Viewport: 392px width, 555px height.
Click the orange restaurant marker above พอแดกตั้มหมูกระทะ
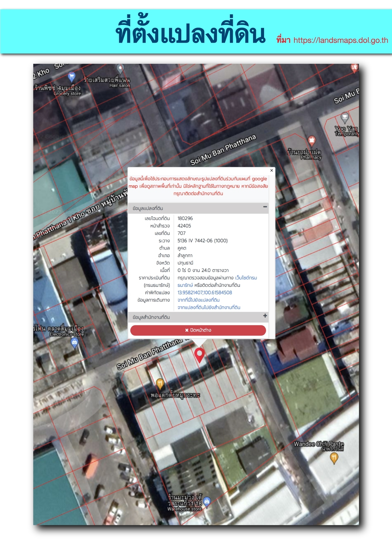[x=160, y=384]
